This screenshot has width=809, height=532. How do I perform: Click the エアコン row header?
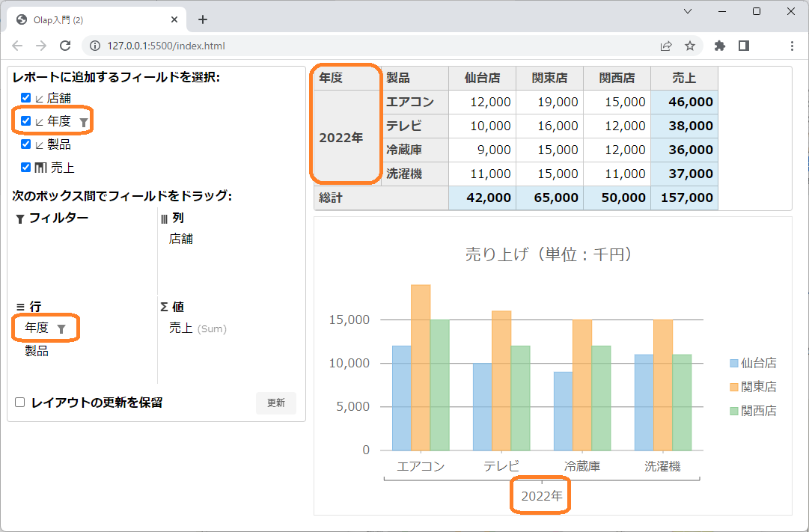415,103
